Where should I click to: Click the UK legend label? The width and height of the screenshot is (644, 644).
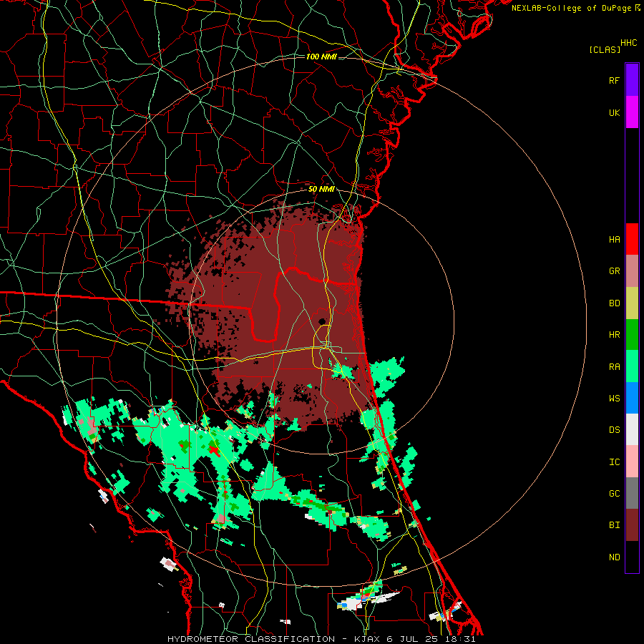pyautogui.click(x=614, y=112)
